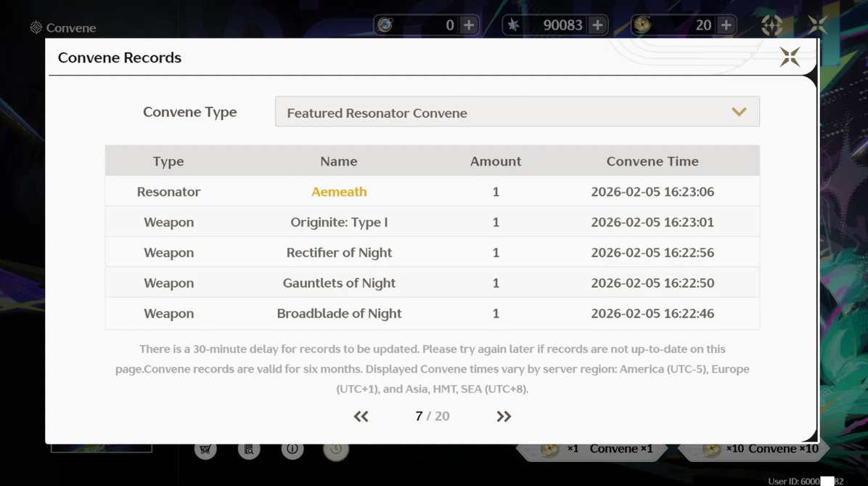Click the highlighted history clock icon
Image resolution: width=868 pixels, height=486 pixels.
tap(336, 449)
